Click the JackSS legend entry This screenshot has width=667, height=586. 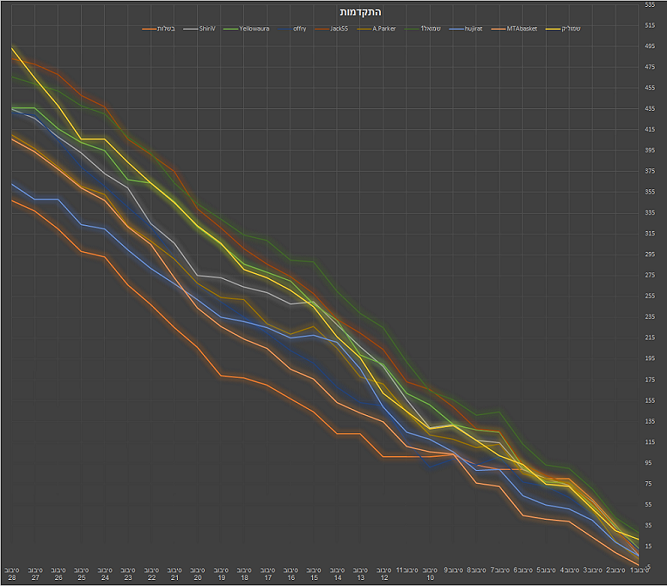[332, 29]
